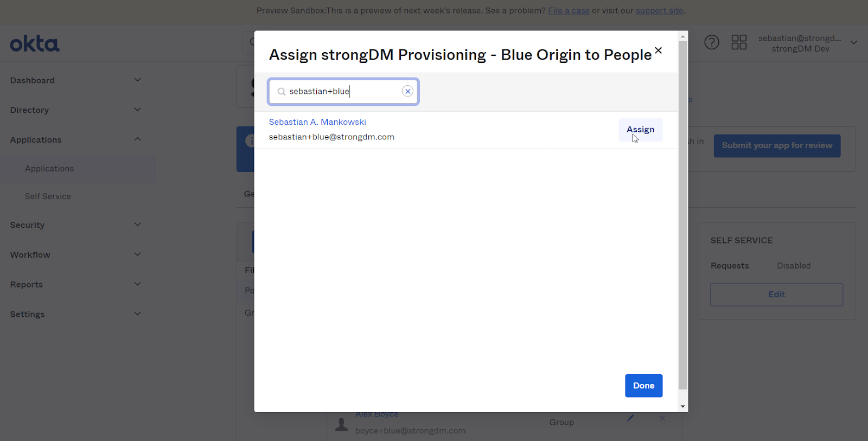Click Disabled status for Requests
Image resolution: width=868 pixels, height=441 pixels.
click(x=794, y=266)
